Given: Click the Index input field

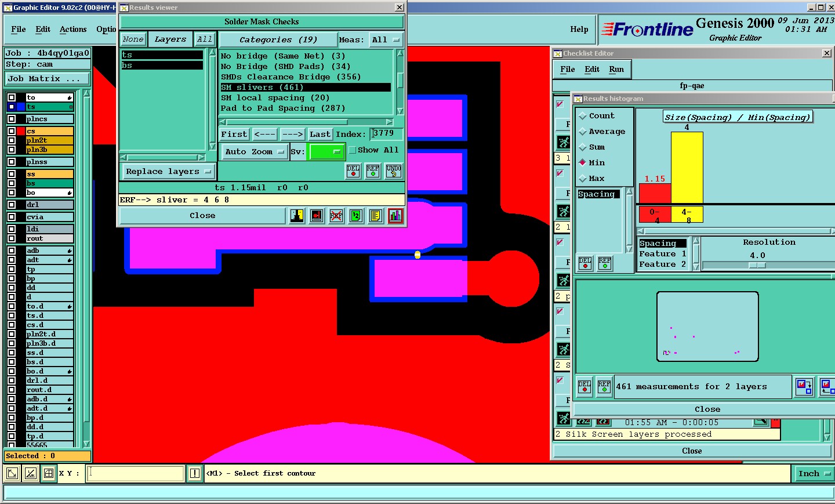Looking at the screenshot, I should [387, 134].
